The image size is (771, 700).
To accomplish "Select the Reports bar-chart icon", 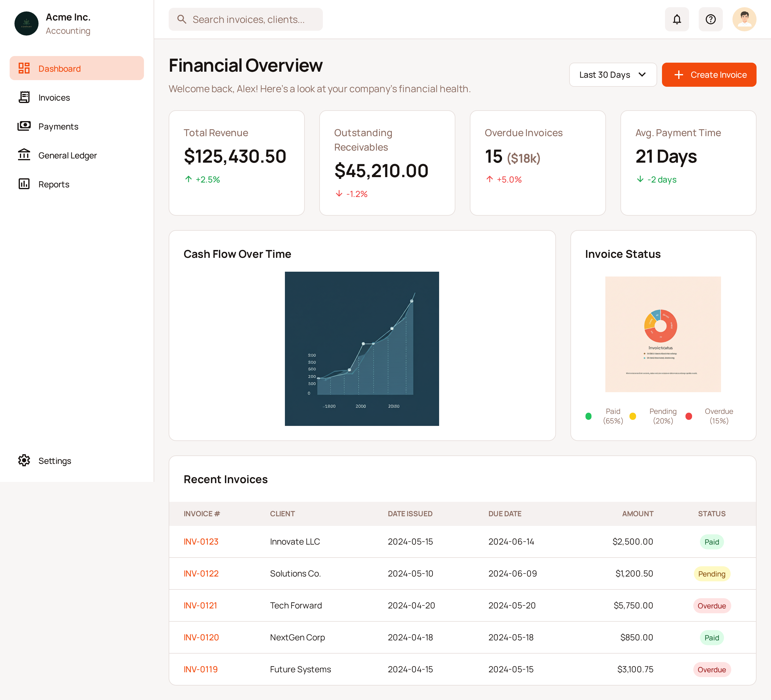I will 24,184.
